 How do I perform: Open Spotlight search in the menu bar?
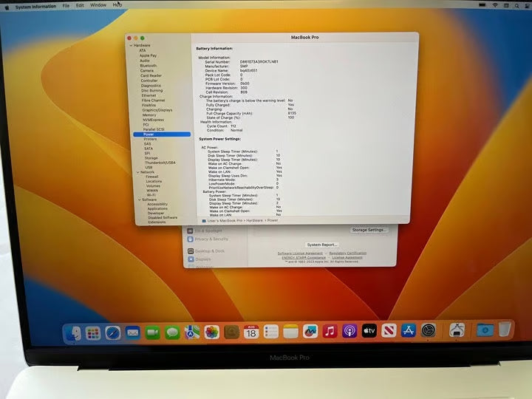(516, 5)
